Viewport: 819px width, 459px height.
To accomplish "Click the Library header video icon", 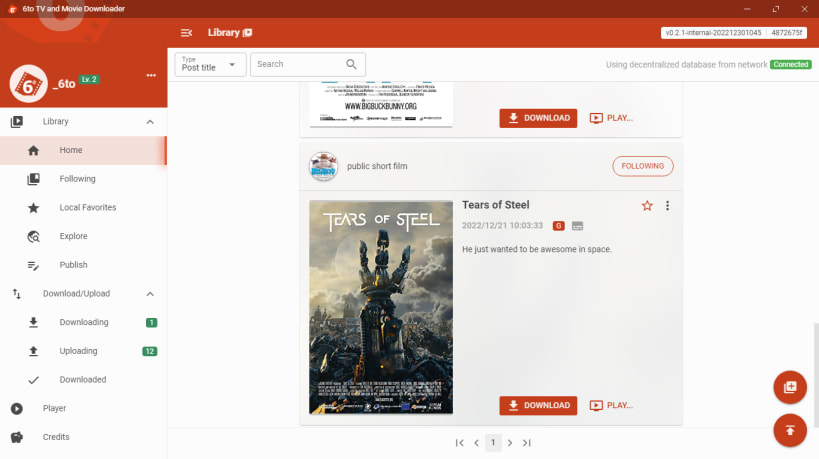I will [x=248, y=32].
